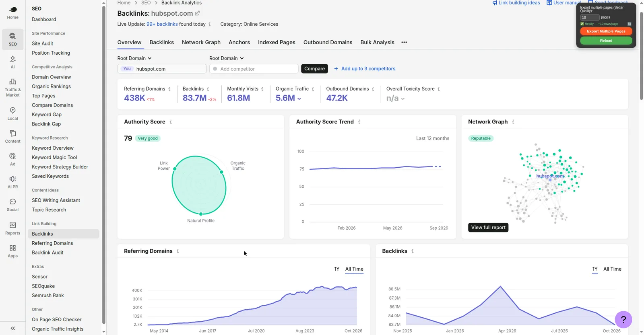This screenshot has width=644, height=335.
Task: Click the pages number field in export popup
Action: coord(590,18)
